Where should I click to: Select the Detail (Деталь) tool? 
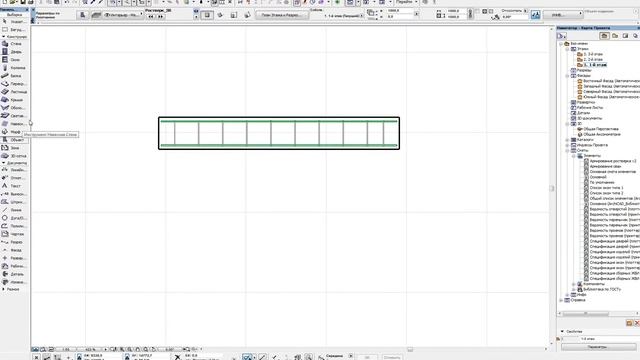click(x=14, y=274)
